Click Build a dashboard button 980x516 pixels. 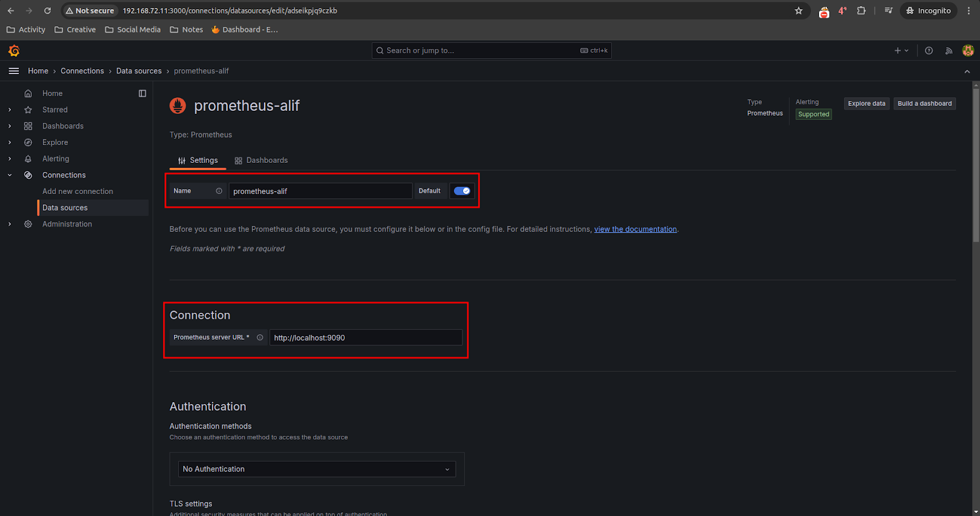coord(925,103)
